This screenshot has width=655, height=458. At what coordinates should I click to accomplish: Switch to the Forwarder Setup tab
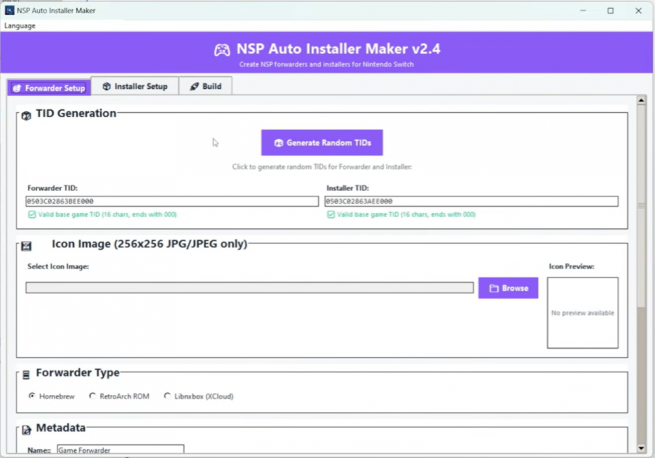click(x=49, y=88)
